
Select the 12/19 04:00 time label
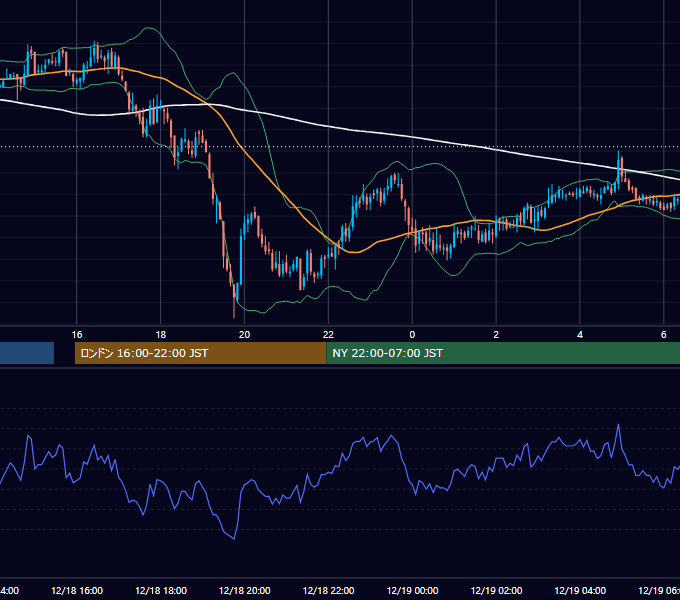pos(580,590)
